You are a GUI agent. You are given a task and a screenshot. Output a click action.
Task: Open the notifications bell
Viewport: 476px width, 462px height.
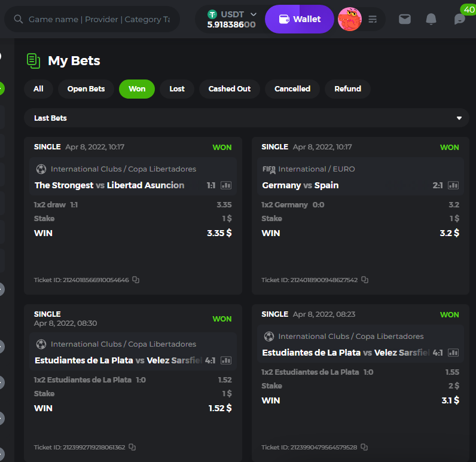(x=431, y=19)
